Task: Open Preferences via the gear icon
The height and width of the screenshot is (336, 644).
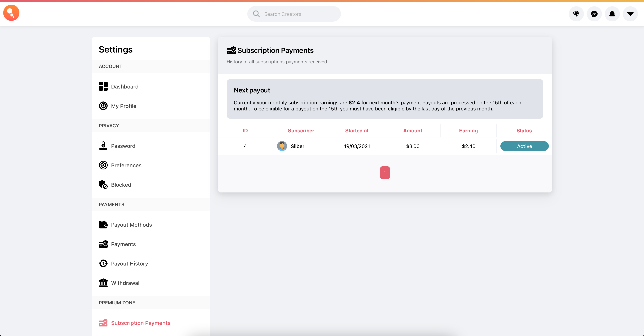Action: pyautogui.click(x=103, y=165)
